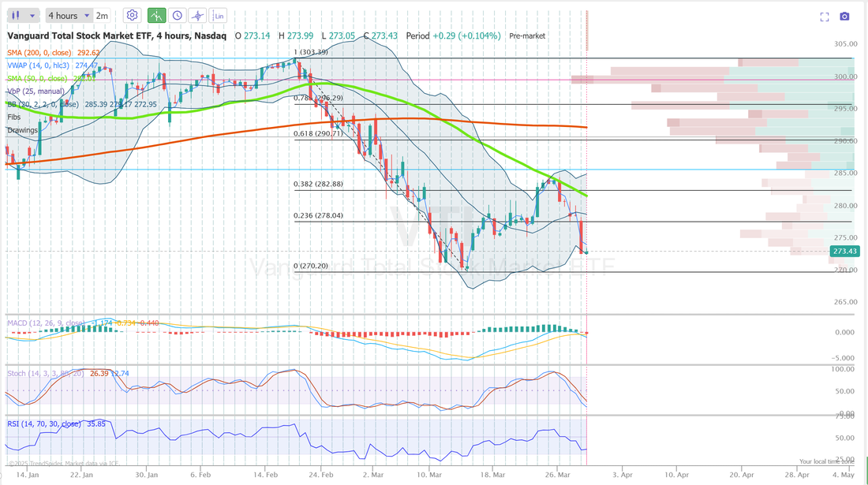
Task: Click the RSI value 35.85
Action: coord(96,423)
